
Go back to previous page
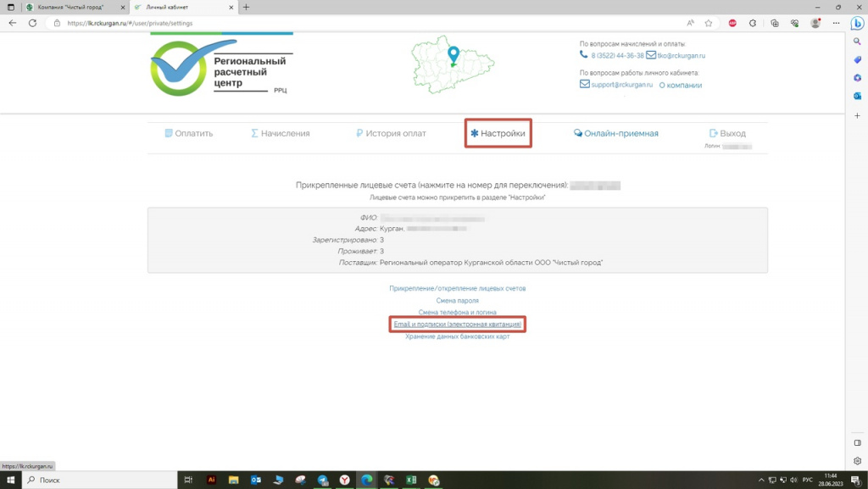point(13,23)
